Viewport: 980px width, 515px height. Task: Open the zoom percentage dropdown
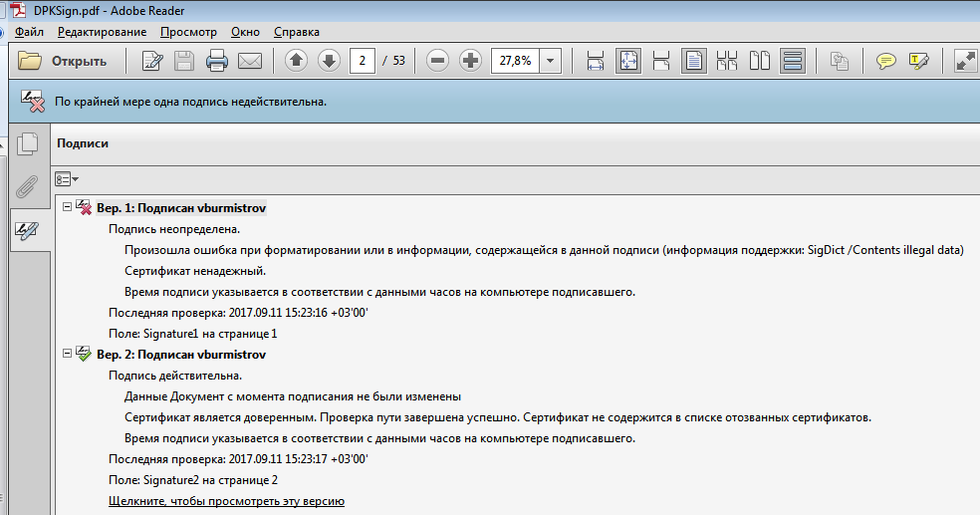[551, 61]
